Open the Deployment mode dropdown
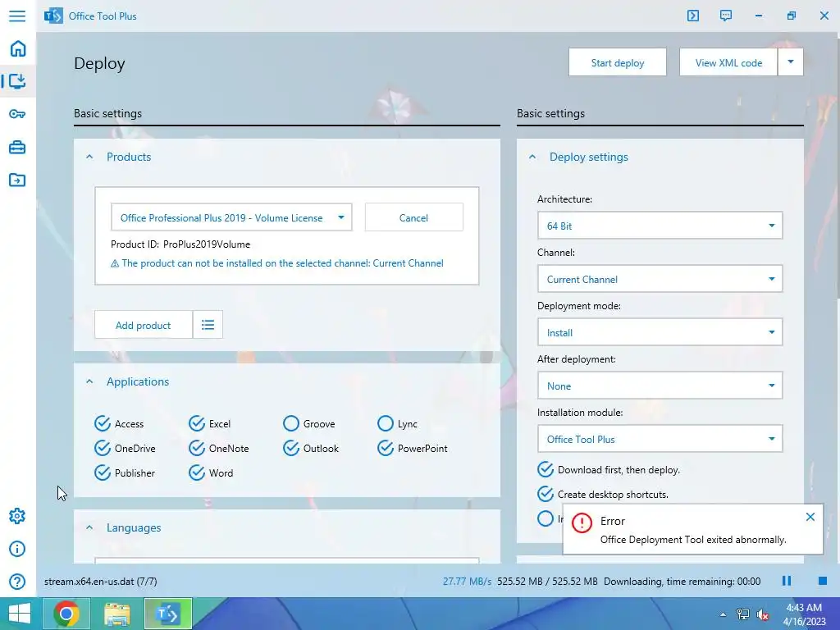The image size is (840, 630). (x=660, y=332)
